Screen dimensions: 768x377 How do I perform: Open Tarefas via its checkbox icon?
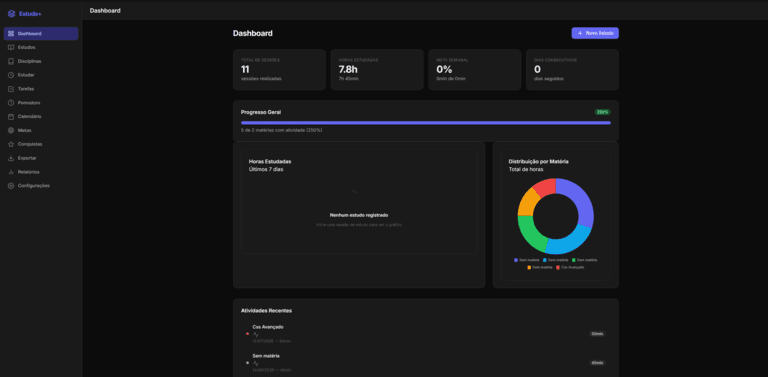click(11, 89)
